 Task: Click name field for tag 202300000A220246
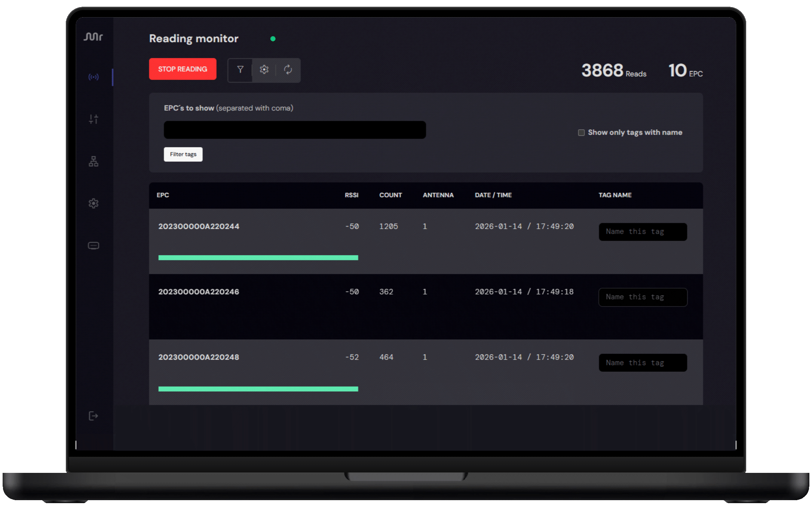[643, 297]
